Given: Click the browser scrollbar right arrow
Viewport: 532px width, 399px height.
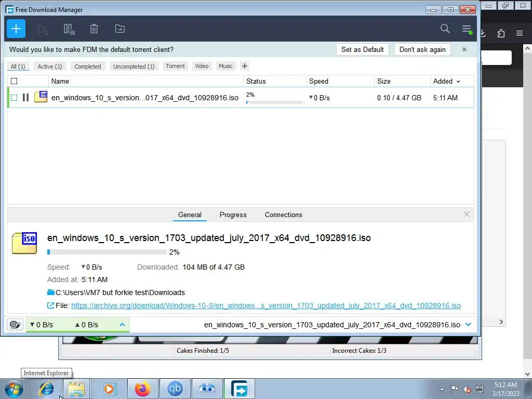Looking at the screenshot, I should click(501, 322).
